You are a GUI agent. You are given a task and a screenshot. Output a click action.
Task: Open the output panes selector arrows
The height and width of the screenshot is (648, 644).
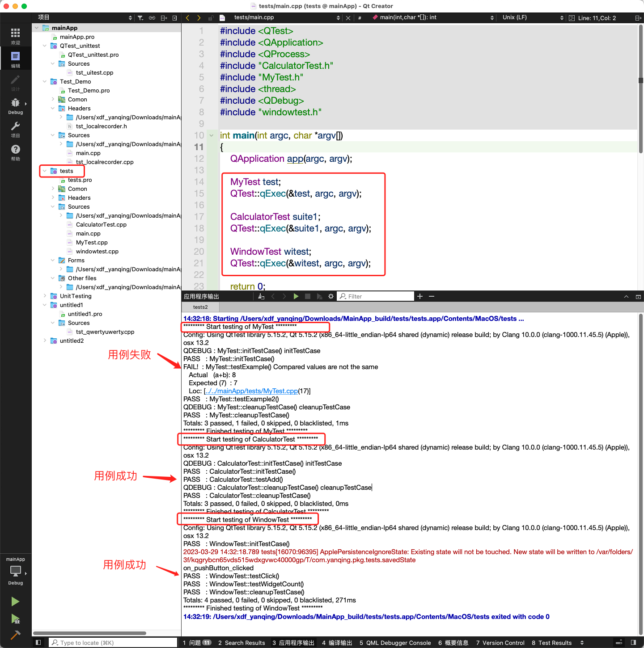coord(582,643)
